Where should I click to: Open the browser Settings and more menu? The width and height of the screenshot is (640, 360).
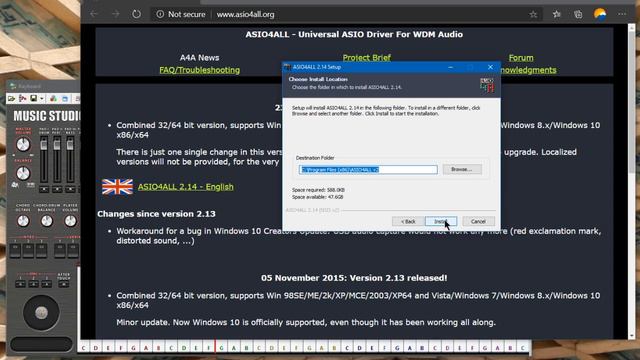coord(622,14)
